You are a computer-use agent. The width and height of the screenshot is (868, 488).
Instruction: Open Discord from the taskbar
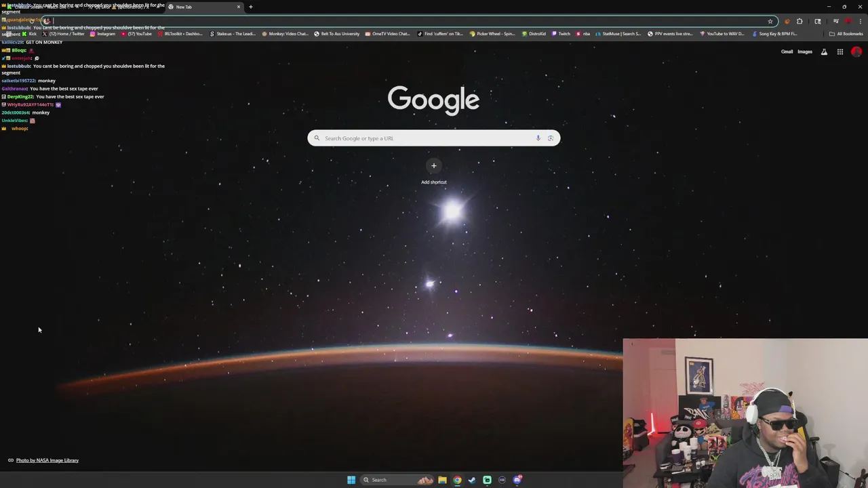pos(517,480)
